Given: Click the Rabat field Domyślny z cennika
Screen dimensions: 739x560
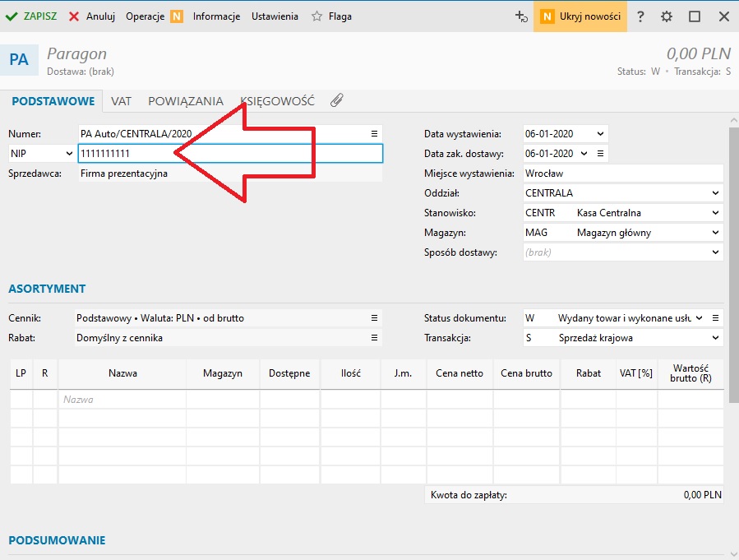Looking at the screenshot, I should point(229,338).
